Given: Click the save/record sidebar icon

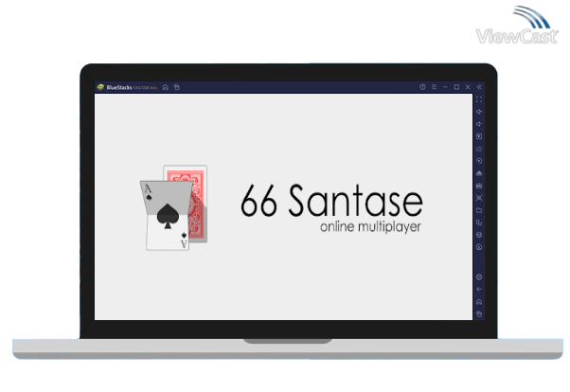Looking at the screenshot, I should click(x=479, y=186).
